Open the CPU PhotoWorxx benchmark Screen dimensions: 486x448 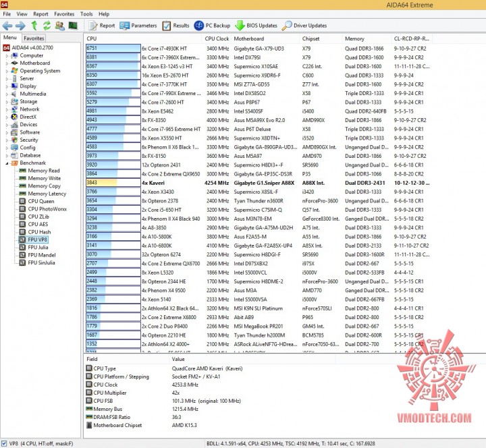pyautogui.click(x=47, y=209)
